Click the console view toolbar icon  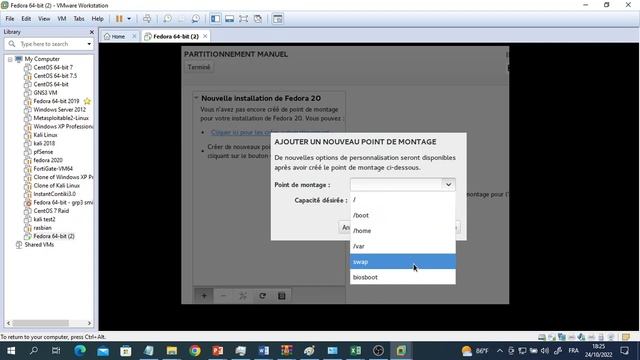tap(278, 19)
